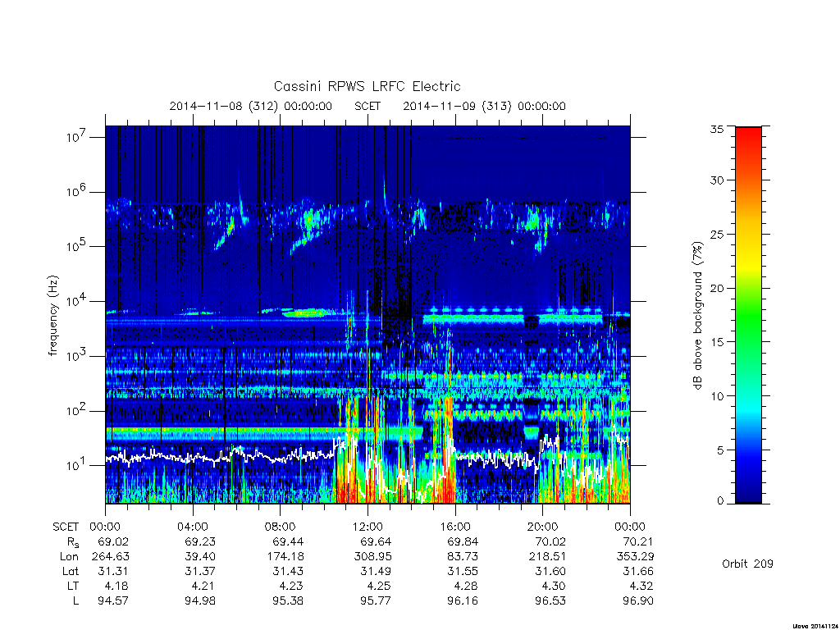Click the 'SCET' label in the header
The image size is (840, 630).
point(367,106)
